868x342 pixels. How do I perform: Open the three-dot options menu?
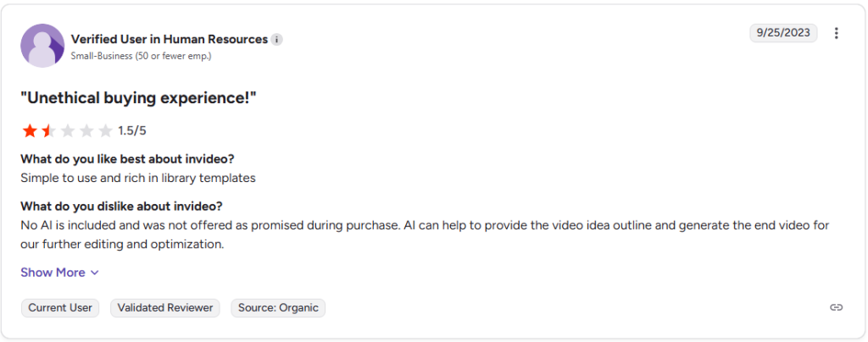836,34
